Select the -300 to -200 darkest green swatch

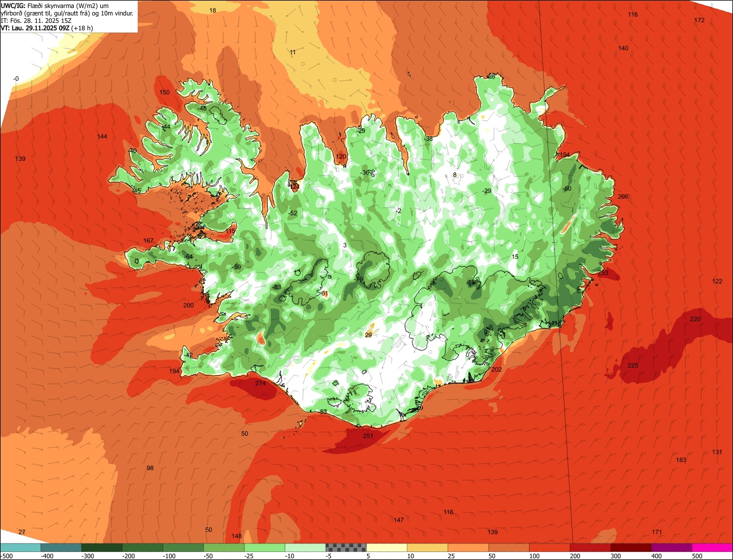pos(102,547)
